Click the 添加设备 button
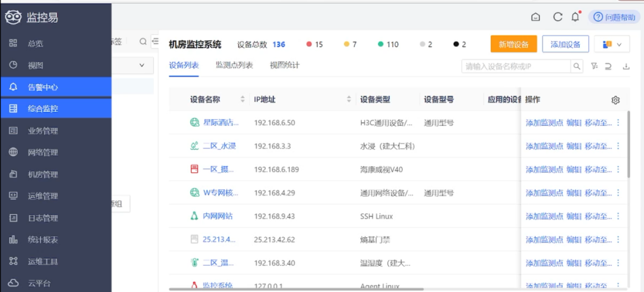 click(x=565, y=44)
